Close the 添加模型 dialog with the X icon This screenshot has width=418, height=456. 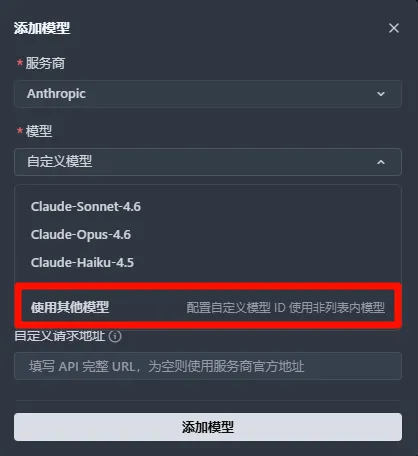tap(394, 28)
